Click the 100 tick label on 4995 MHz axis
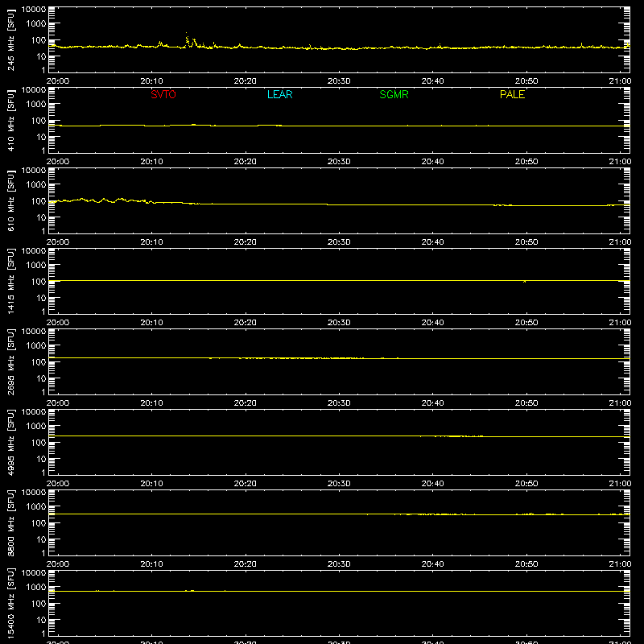Image resolution: width=644 pixels, height=644 pixels. pos(39,443)
